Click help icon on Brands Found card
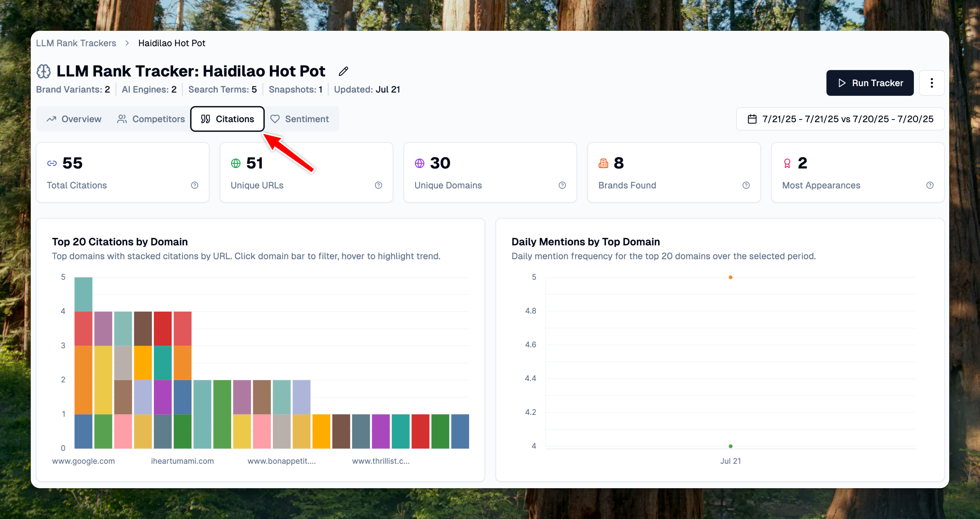Image resolution: width=980 pixels, height=519 pixels. (x=746, y=185)
